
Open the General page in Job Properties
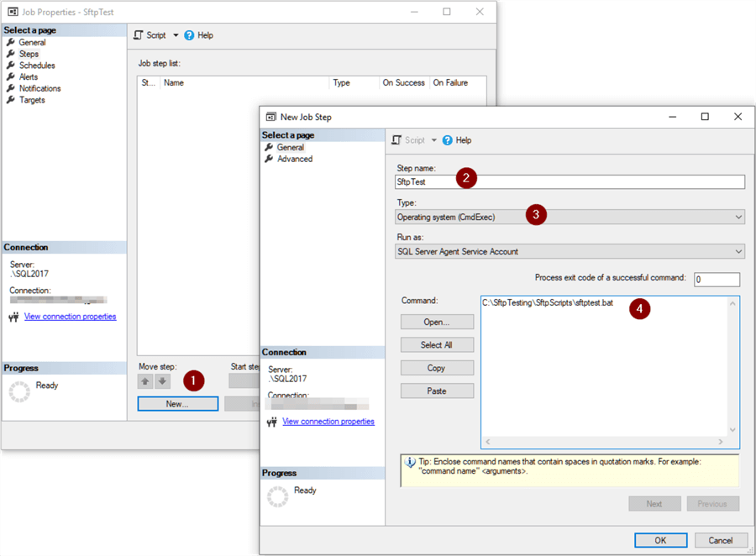[x=32, y=43]
